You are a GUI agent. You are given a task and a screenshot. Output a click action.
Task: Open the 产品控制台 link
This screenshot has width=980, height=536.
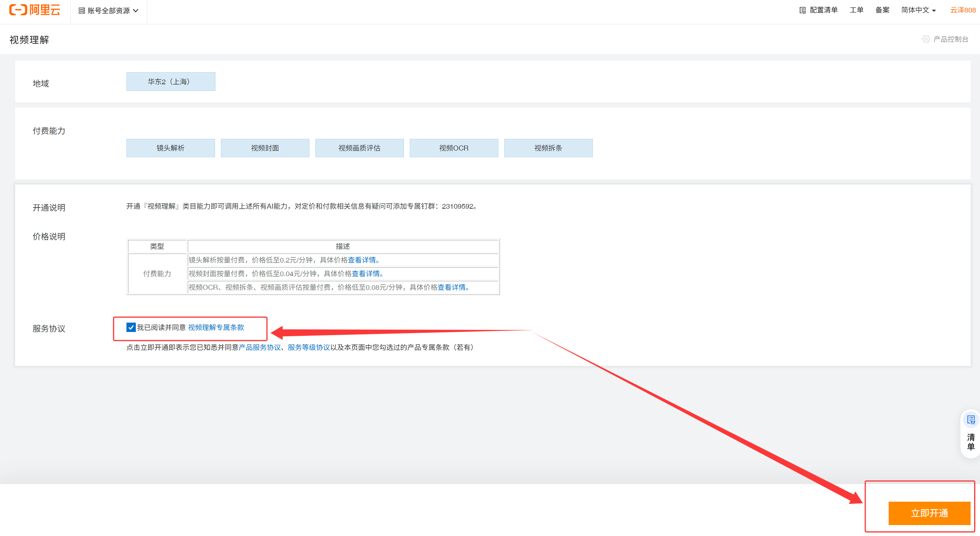coord(951,39)
